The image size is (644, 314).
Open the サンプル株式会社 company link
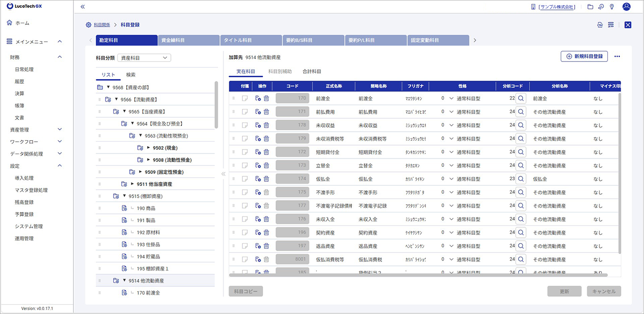tap(556, 7)
